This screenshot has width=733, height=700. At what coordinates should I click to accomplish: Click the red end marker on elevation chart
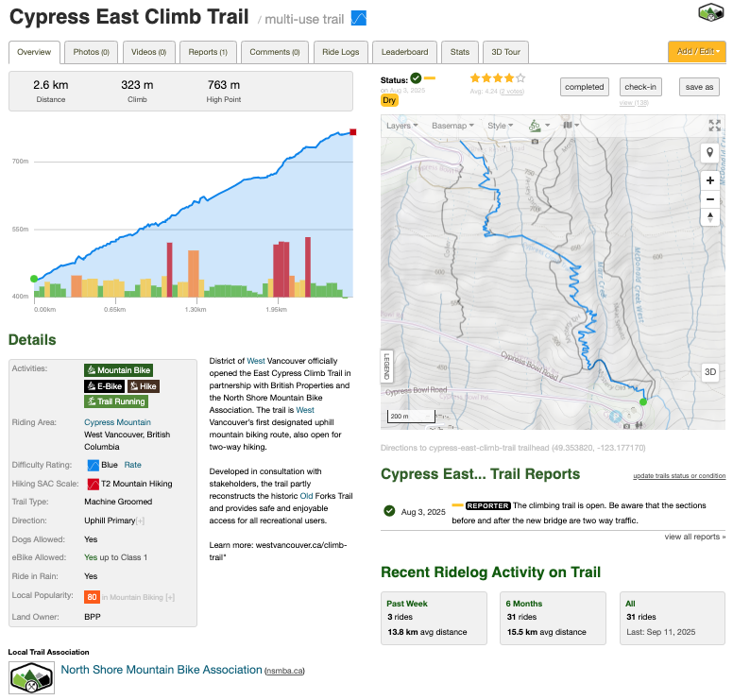point(353,132)
